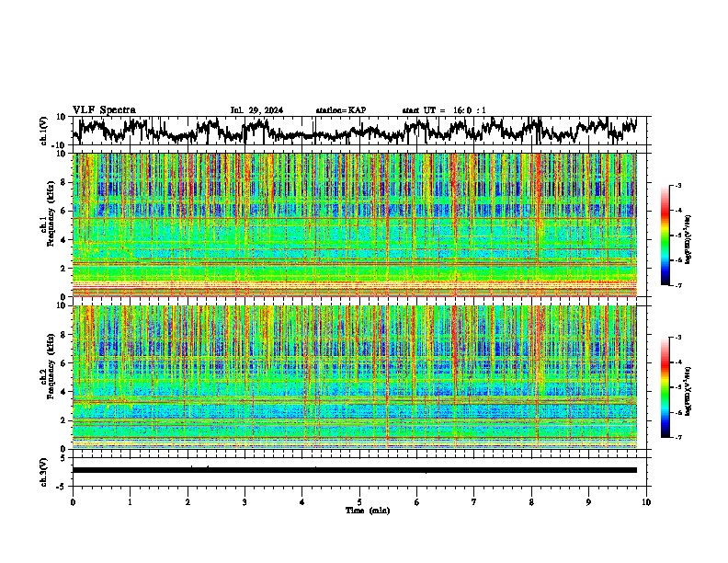Click the "ch.1(V)" axis label at top
The width and height of the screenshot is (728, 563).
tap(44, 131)
